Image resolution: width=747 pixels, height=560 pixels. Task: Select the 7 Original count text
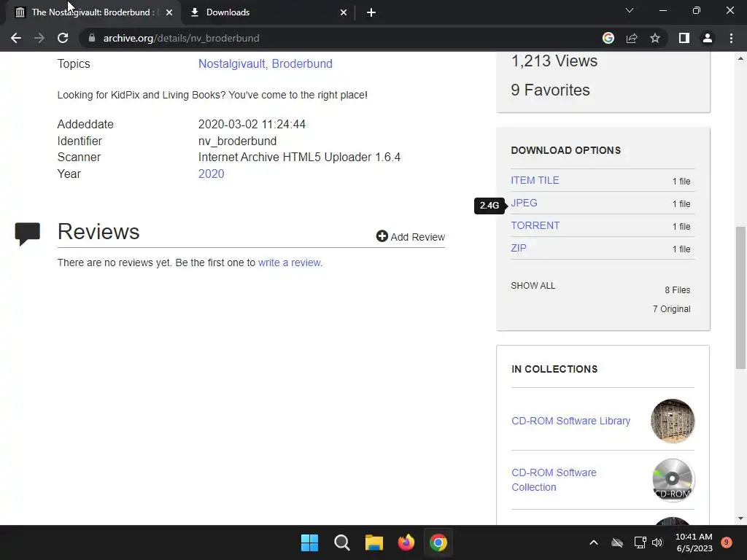tap(671, 309)
